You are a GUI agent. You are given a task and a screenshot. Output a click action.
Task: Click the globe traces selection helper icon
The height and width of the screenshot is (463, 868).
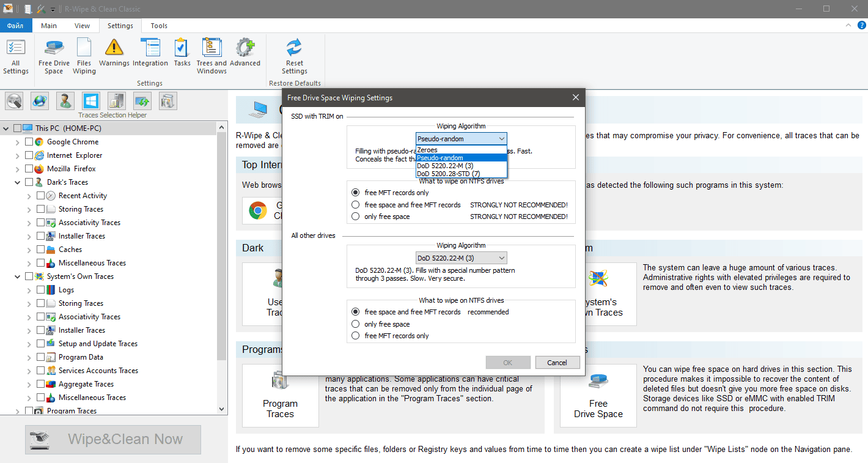pyautogui.click(x=40, y=101)
